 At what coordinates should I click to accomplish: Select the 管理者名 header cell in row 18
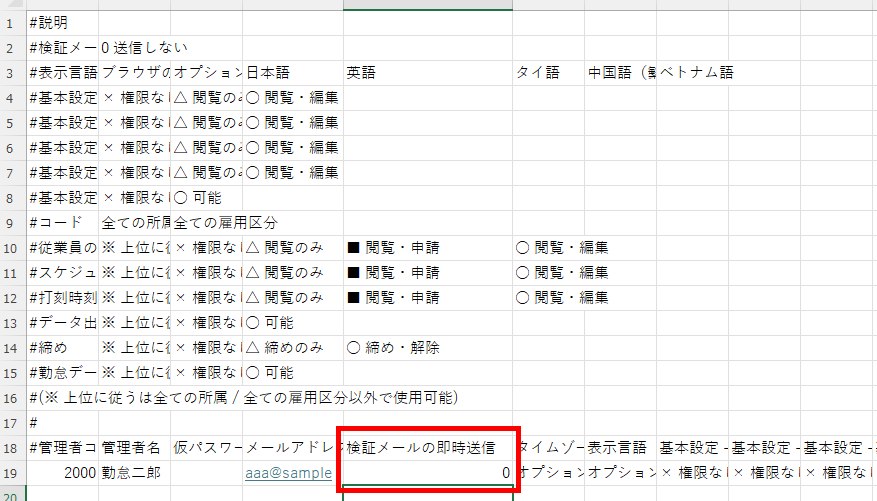click(134, 447)
